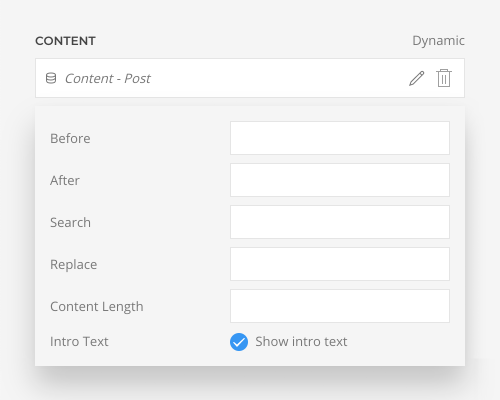Click the After field label
500x400 pixels.
(x=65, y=180)
